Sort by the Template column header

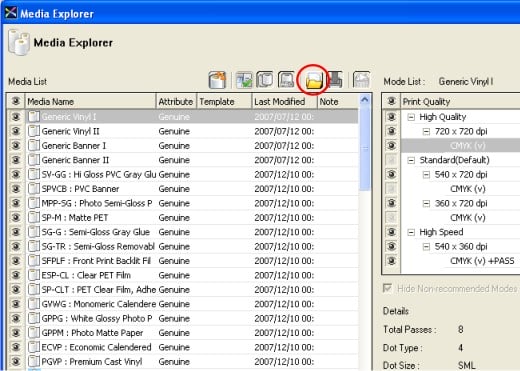tap(224, 101)
